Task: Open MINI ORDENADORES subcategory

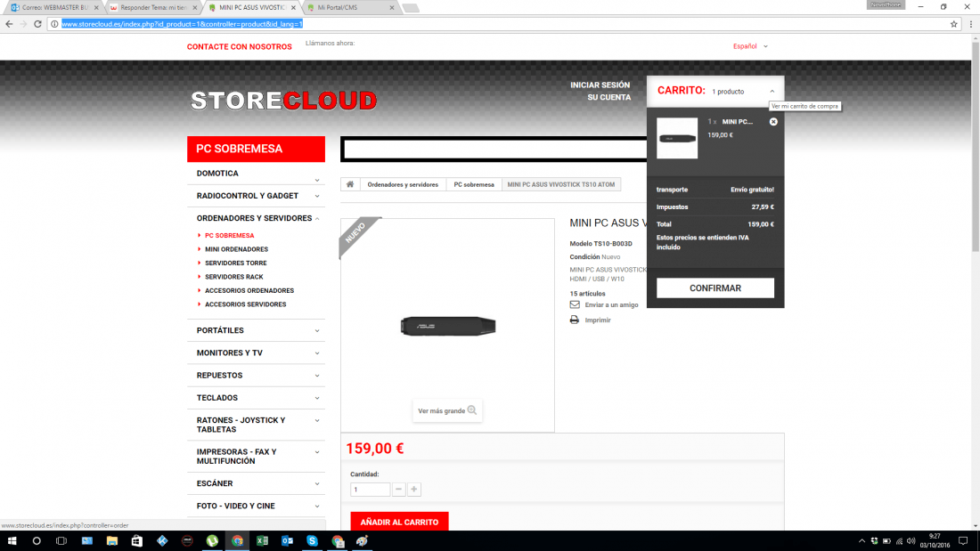Action: click(236, 249)
